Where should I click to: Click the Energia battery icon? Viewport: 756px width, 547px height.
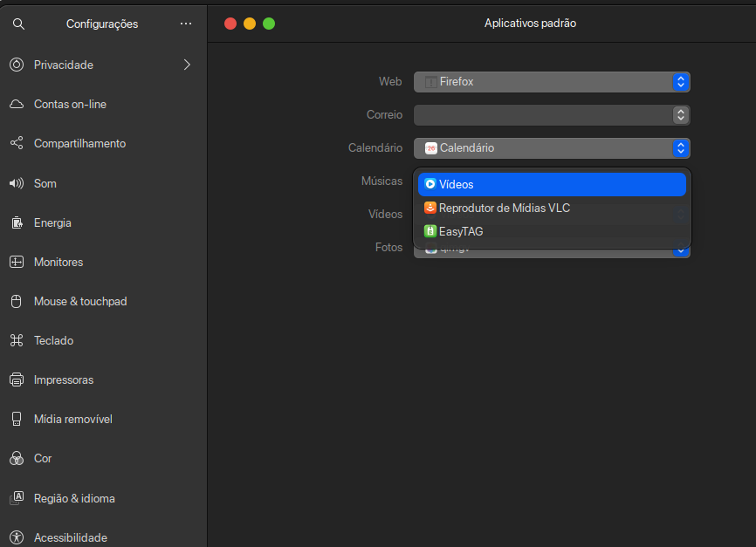coord(17,222)
